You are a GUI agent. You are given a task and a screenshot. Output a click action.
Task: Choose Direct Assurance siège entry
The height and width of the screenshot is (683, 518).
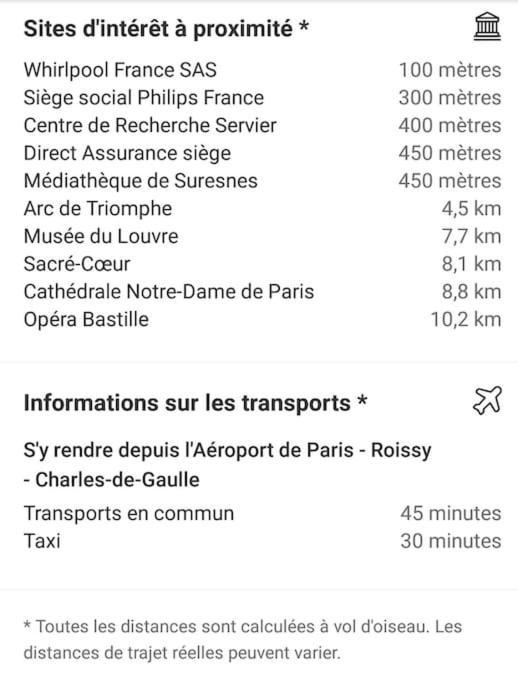[262, 153]
